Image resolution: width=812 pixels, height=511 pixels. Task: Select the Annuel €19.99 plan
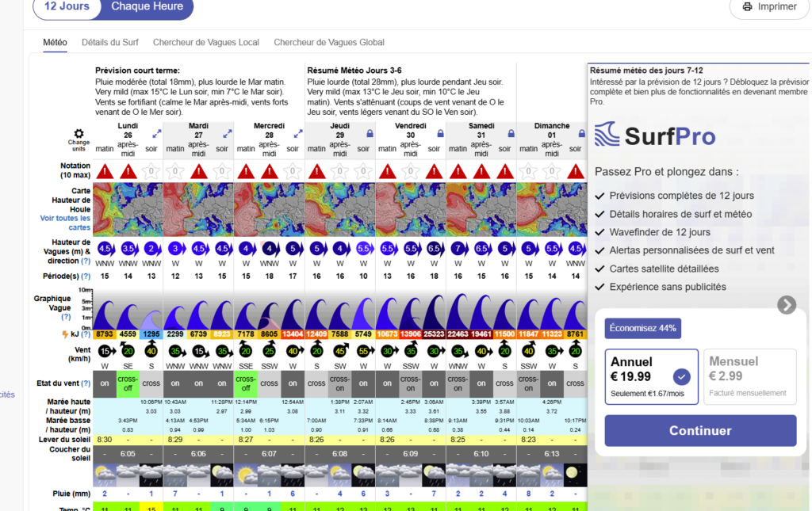coord(651,376)
